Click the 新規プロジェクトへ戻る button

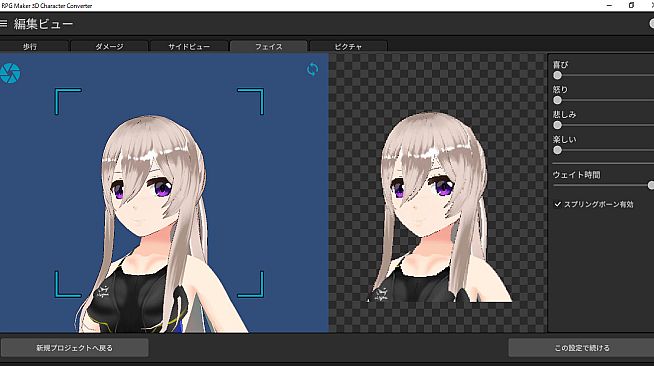[75, 348]
